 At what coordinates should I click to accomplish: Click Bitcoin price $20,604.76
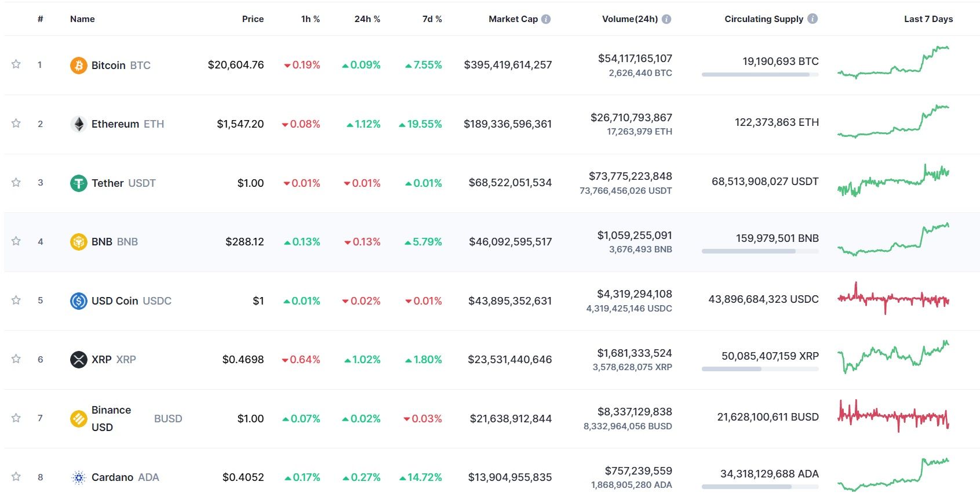click(x=236, y=65)
